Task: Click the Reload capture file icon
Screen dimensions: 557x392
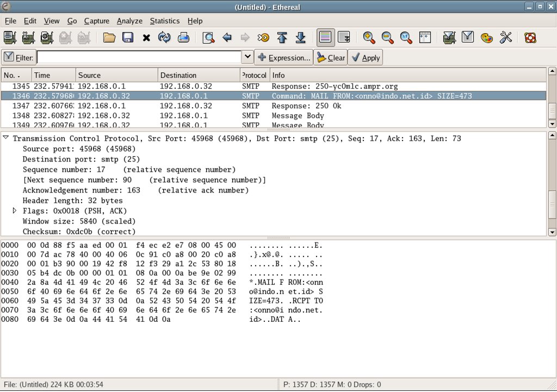Action: click(x=164, y=38)
